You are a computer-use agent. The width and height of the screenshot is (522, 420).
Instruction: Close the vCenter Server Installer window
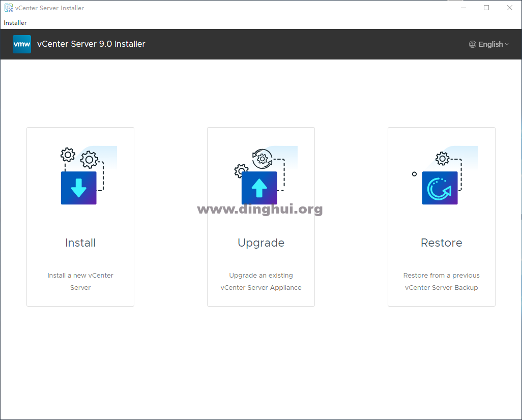click(510, 8)
